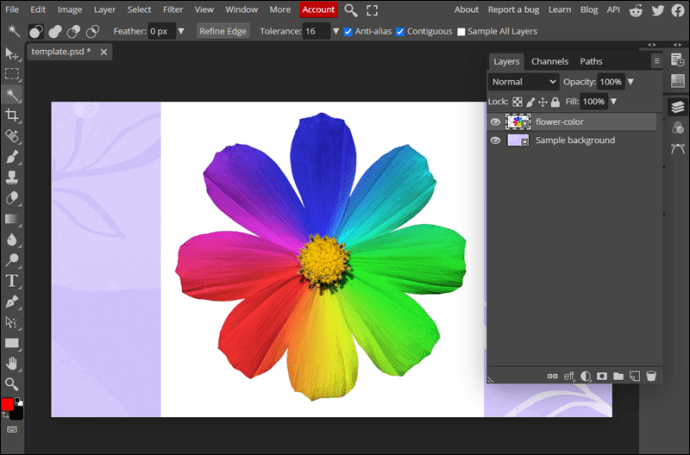
Task: Choose the Hand tool
Action: (12, 362)
